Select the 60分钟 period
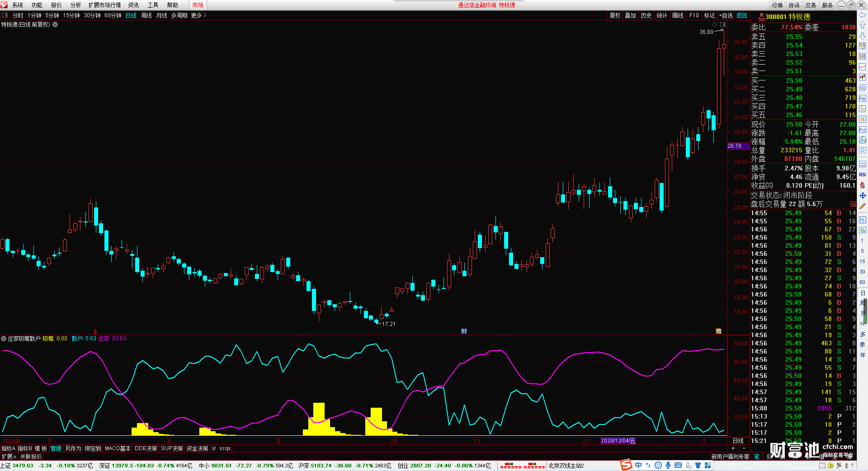 (113, 15)
